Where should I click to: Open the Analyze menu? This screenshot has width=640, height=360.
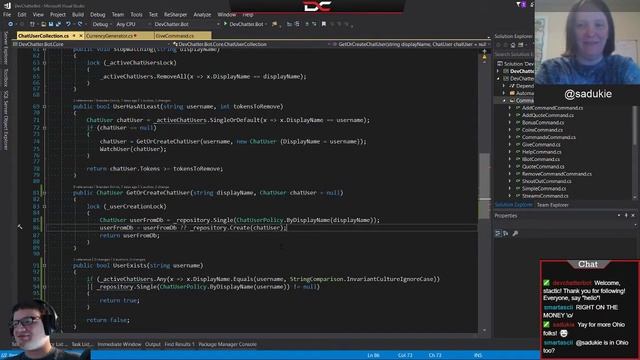click(x=202, y=15)
